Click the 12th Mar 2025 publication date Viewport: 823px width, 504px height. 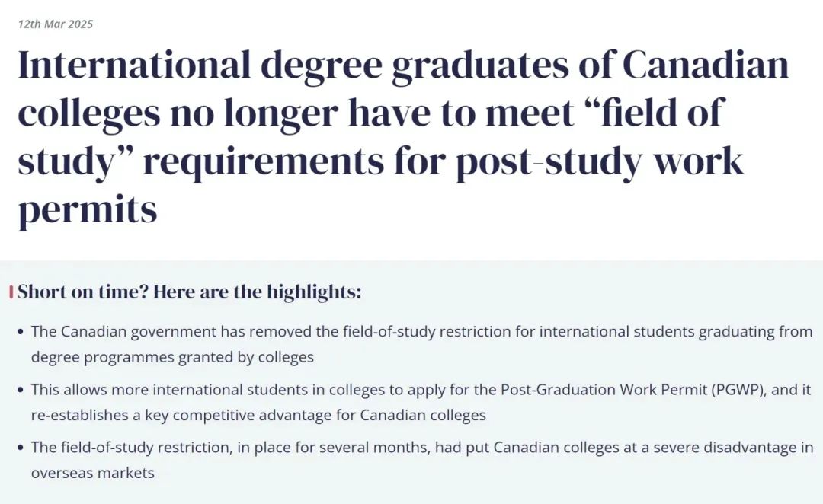pos(55,24)
